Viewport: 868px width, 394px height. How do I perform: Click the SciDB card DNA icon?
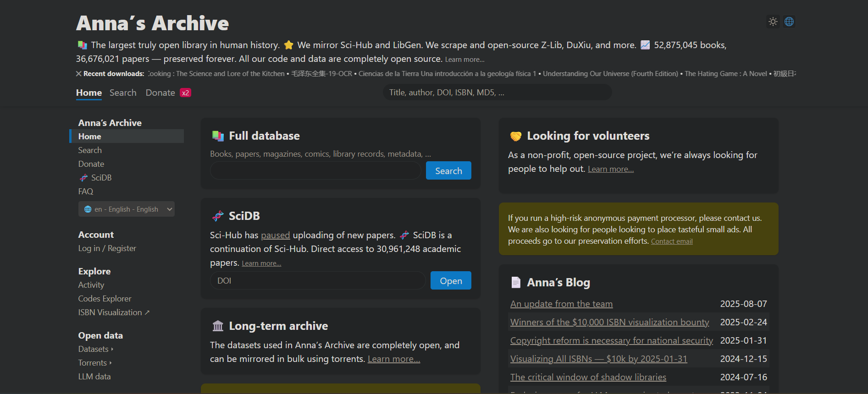218,216
